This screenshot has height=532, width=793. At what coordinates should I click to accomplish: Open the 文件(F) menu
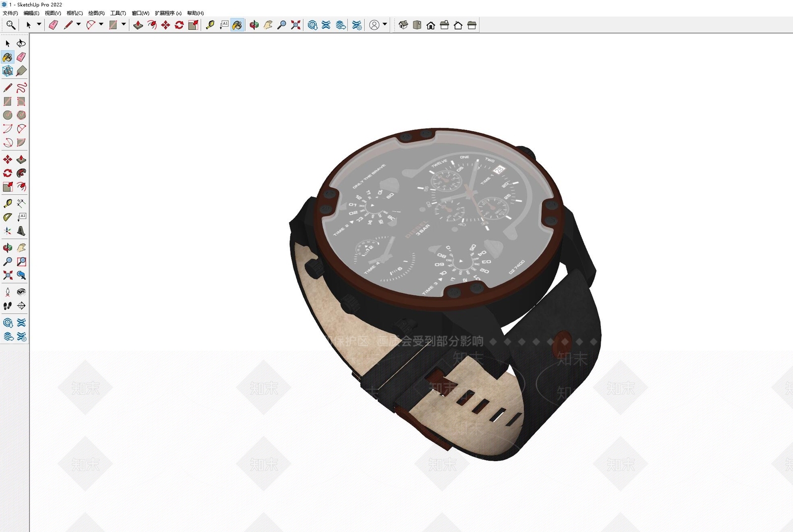pos(10,13)
